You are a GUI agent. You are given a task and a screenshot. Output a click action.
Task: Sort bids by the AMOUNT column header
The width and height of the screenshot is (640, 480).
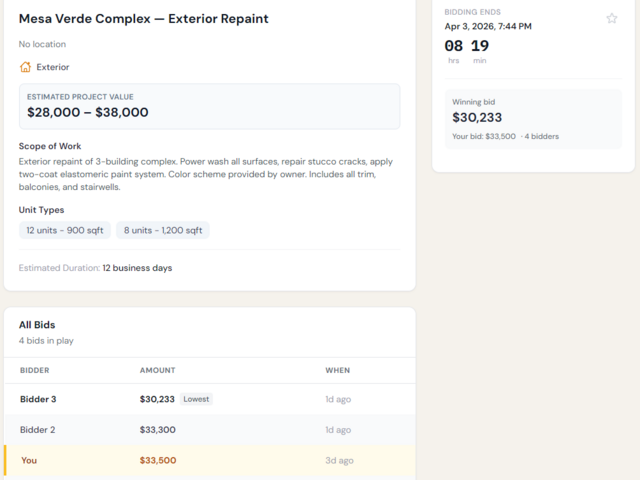pyautogui.click(x=158, y=370)
